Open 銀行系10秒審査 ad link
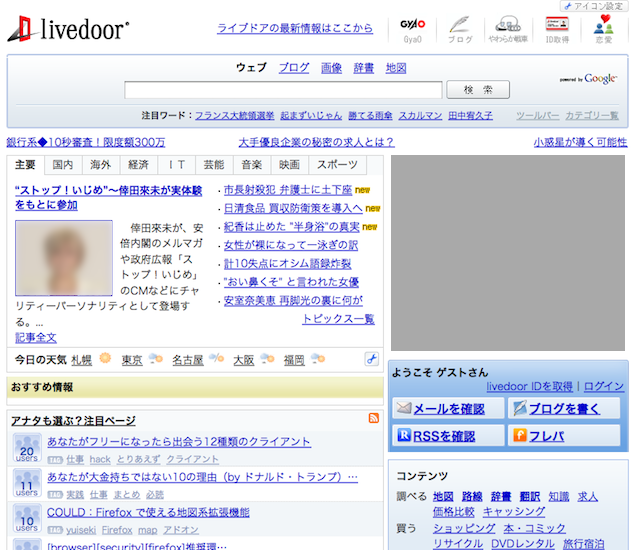 click(86, 142)
